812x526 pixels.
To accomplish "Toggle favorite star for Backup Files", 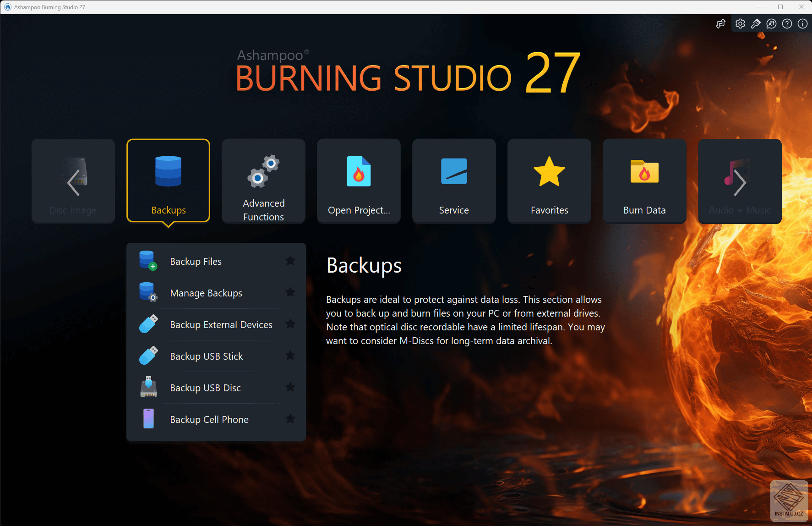I will point(290,260).
